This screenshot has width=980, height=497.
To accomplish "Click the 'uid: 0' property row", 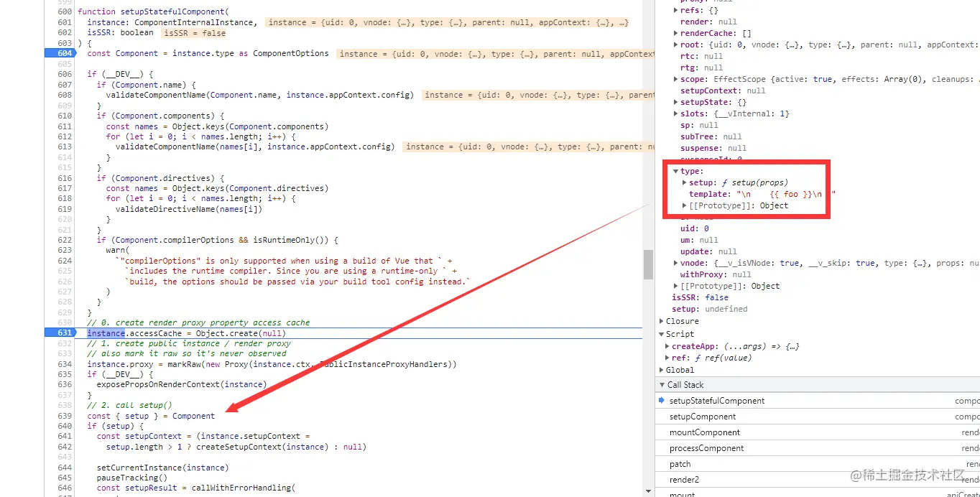I will (x=694, y=228).
